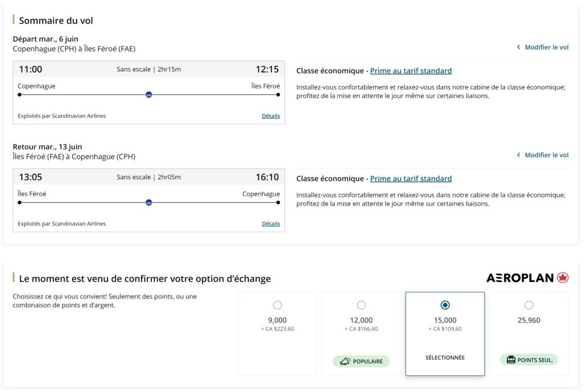This screenshot has width=585, height=392.
Task: Click chevron beside return Modifier le vol
Action: [x=518, y=155]
